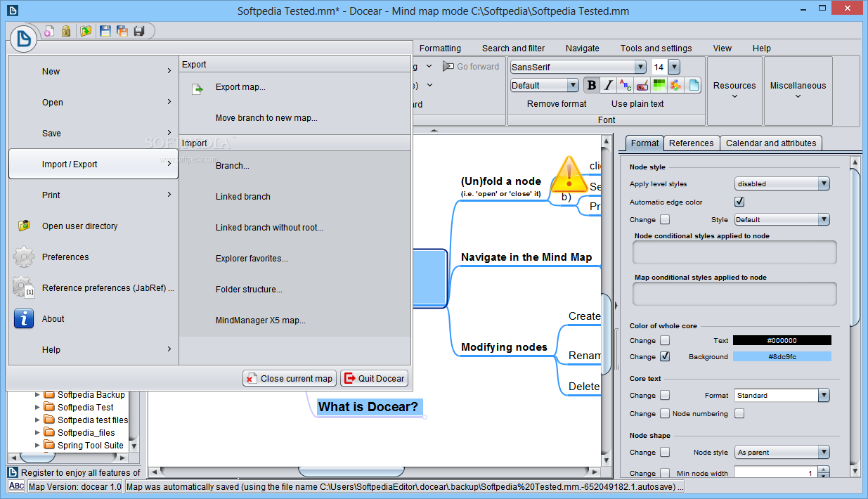Click the Docear icon beside Register message

tap(14, 472)
